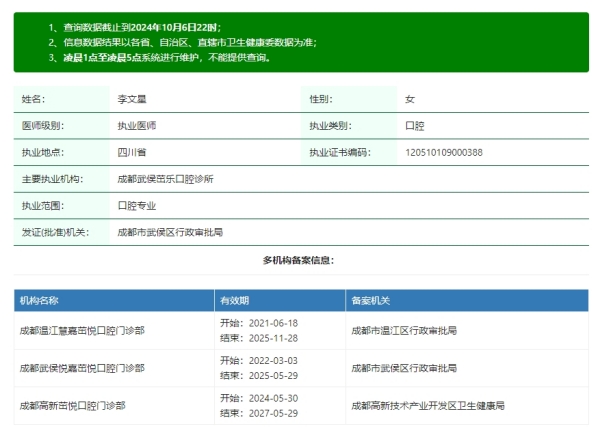Select the 发证机关 value 成都市武侯区行政审批局
This screenshot has width=600, height=435.
[x=170, y=232]
